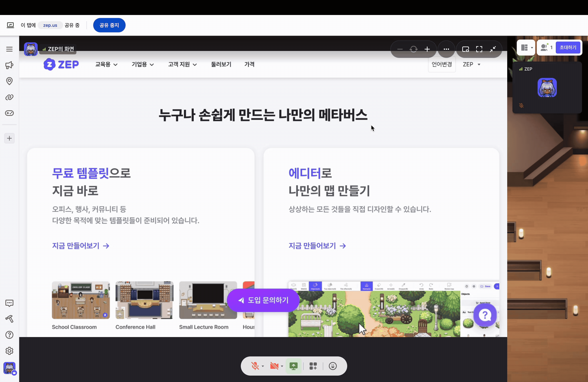Select the School Classroom template thumbnail

coord(81,300)
